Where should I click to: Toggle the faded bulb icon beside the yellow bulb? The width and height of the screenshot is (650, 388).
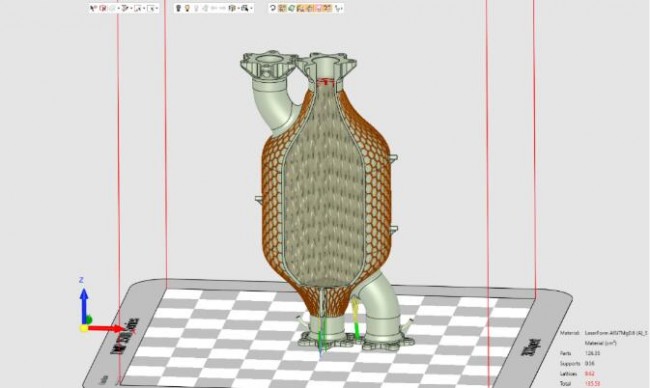(x=196, y=8)
